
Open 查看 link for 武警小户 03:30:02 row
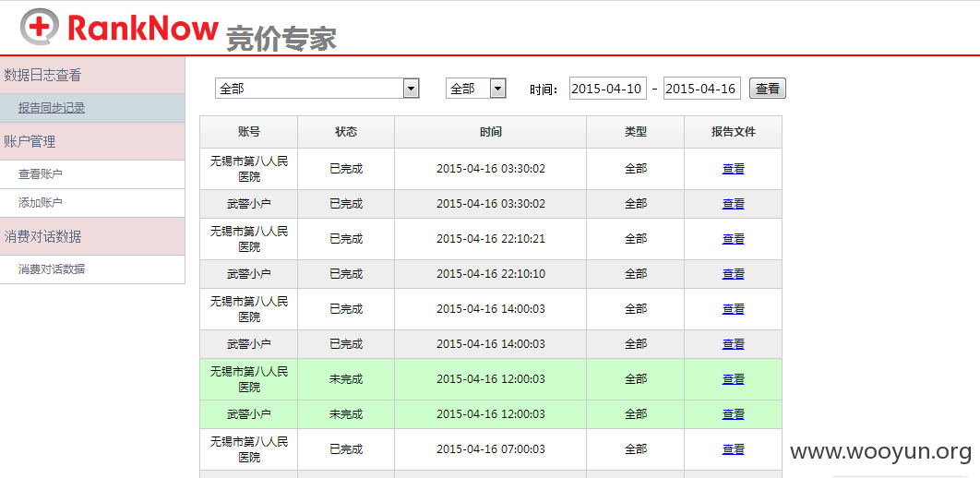pos(733,204)
